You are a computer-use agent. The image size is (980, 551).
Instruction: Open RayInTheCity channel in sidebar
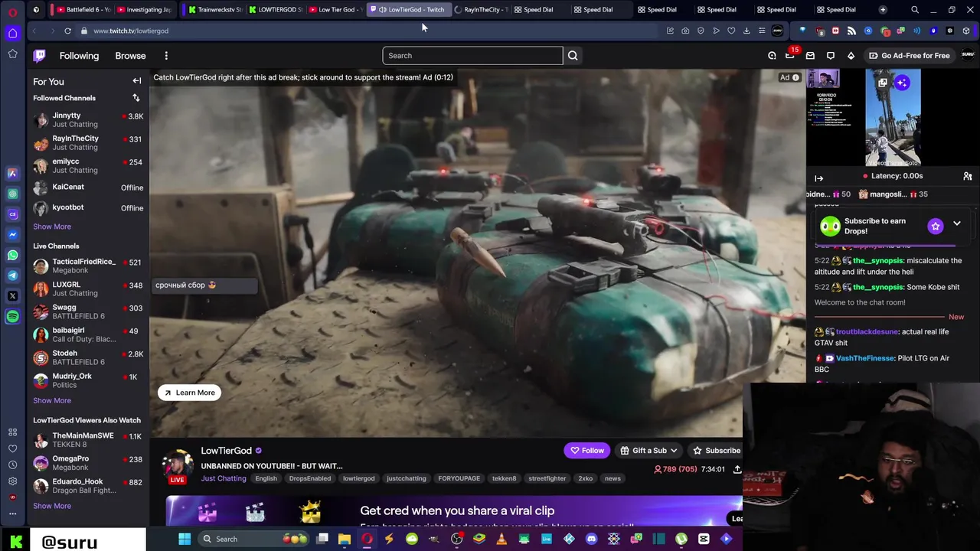(x=88, y=142)
